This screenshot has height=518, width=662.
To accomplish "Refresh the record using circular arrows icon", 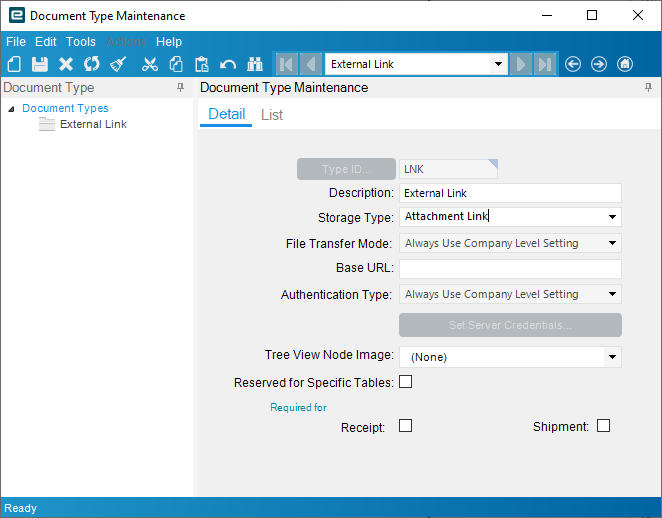I will click(92, 64).
